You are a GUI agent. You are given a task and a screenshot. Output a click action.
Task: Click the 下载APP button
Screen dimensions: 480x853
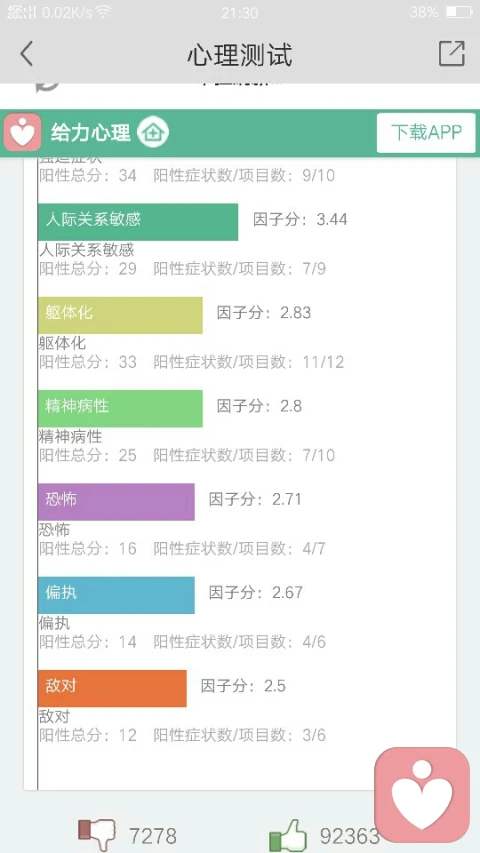click(426, 133)
